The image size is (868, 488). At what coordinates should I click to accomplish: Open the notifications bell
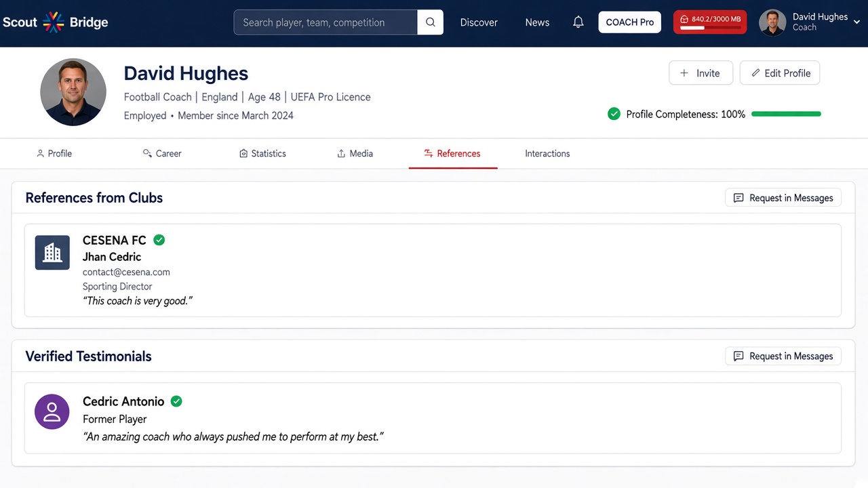coord(578,22)
